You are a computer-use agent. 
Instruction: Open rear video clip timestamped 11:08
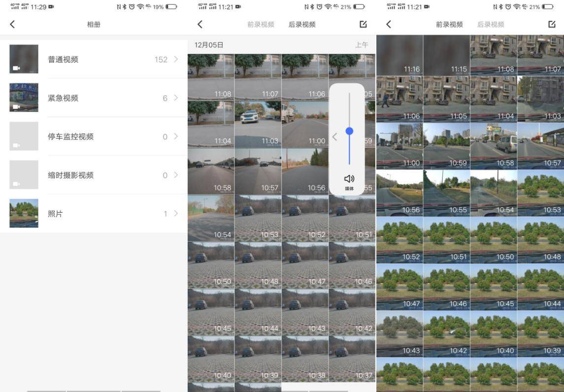pyautogui.click(x=211, y=77)
